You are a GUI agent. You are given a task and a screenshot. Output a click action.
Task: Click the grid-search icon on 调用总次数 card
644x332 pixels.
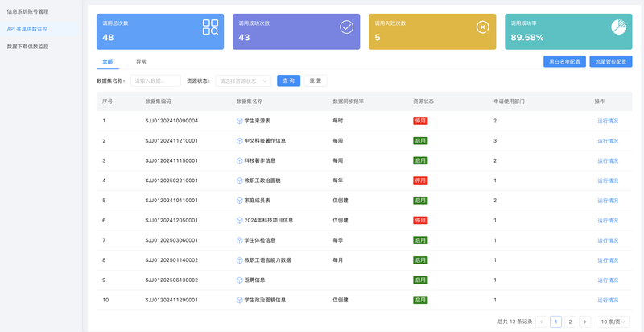click(210, 27)
